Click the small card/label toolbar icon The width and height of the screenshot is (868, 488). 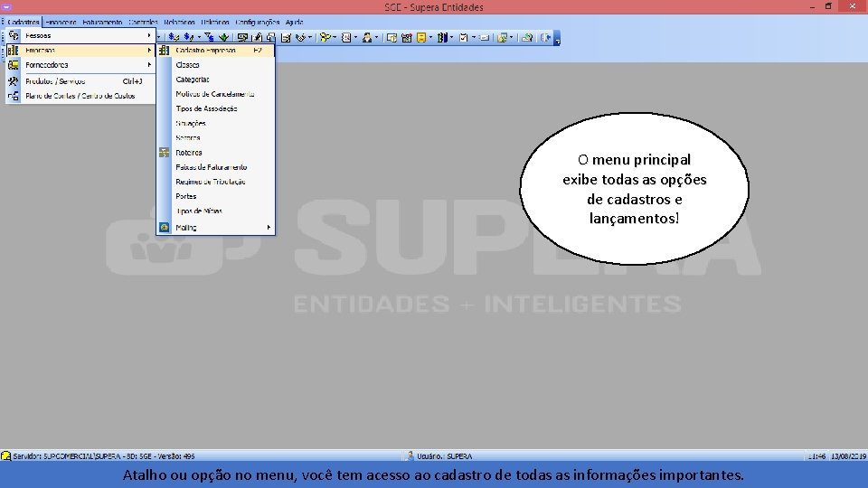tap(485, 38)
